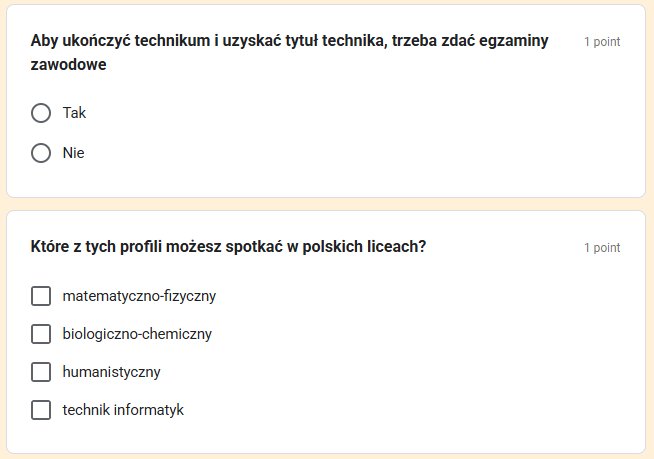Click the "matematyczno-fizyczny" option text
This screenshot has width=654, height=459.
point(139,296)
